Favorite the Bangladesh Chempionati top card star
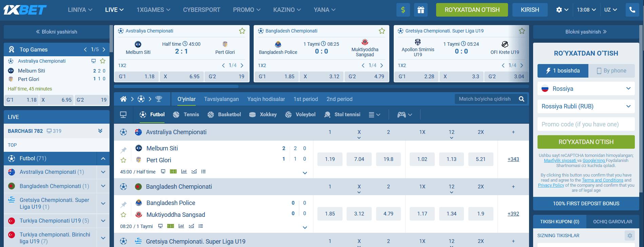This screenshot has width=644, height=247. click(x=382, y=31)
